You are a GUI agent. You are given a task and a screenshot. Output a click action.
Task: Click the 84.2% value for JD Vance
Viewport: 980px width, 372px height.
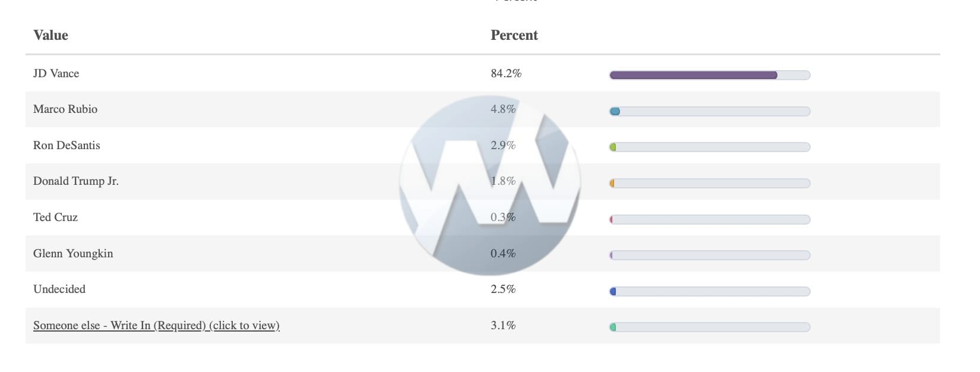[x=506, y=74]
